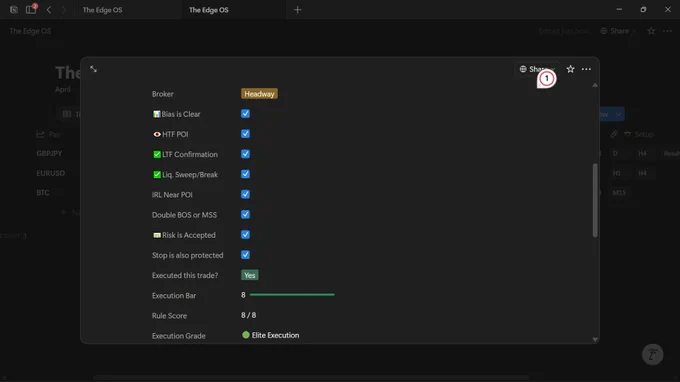Switch to the first The Edge OS tab
The image size is (680, 382).
tap(102, 10)
